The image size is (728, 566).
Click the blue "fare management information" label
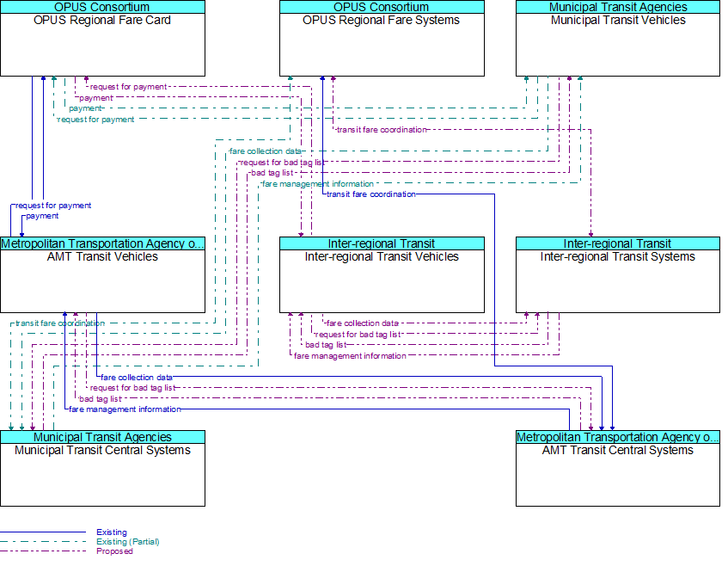pos(125,409)
